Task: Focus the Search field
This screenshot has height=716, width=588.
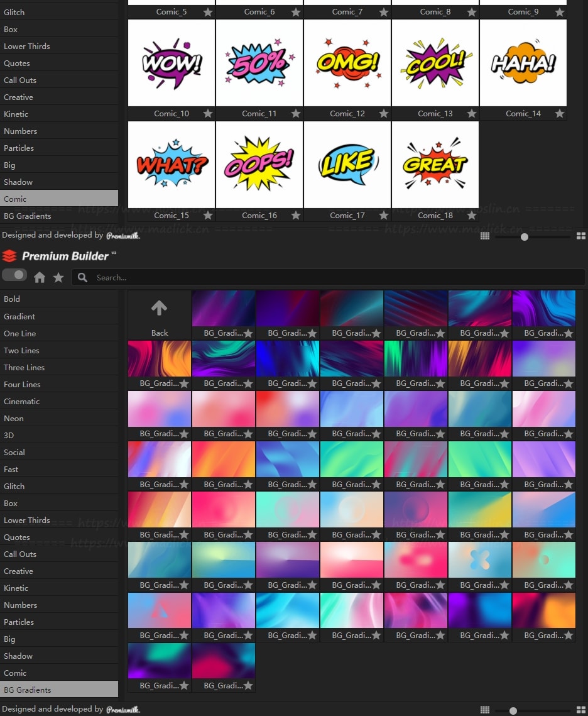Action: point(329,277)
